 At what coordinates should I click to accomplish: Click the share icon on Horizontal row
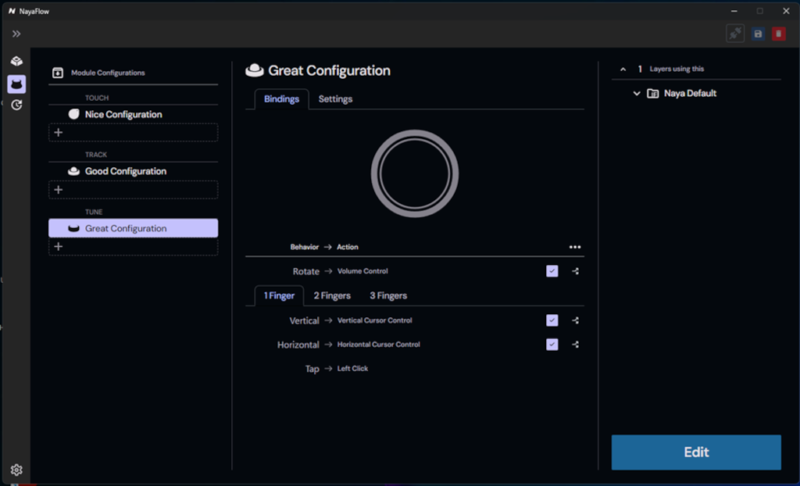point(576,345)
